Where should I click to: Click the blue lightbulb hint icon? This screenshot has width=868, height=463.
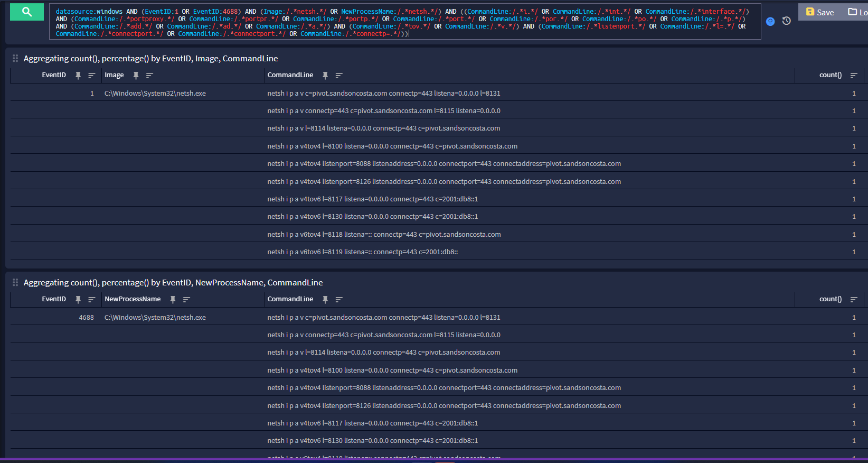point(770,21)
